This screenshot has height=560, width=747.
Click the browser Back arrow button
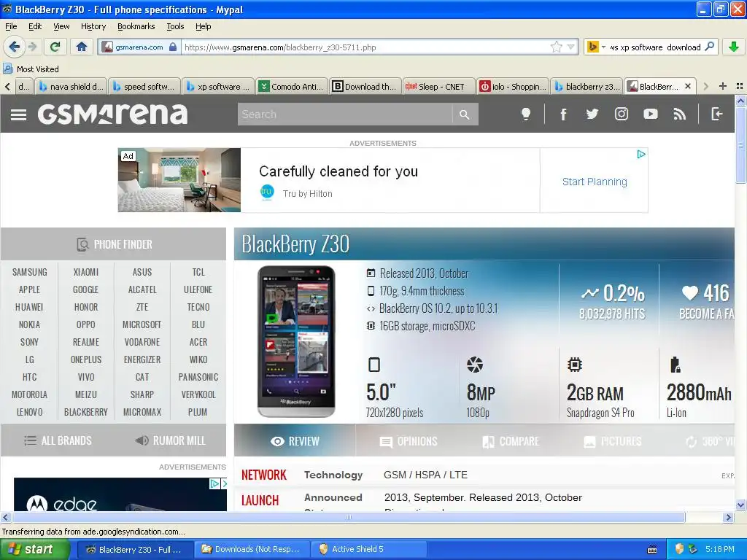pyautogui.click(x=14, y=47)
